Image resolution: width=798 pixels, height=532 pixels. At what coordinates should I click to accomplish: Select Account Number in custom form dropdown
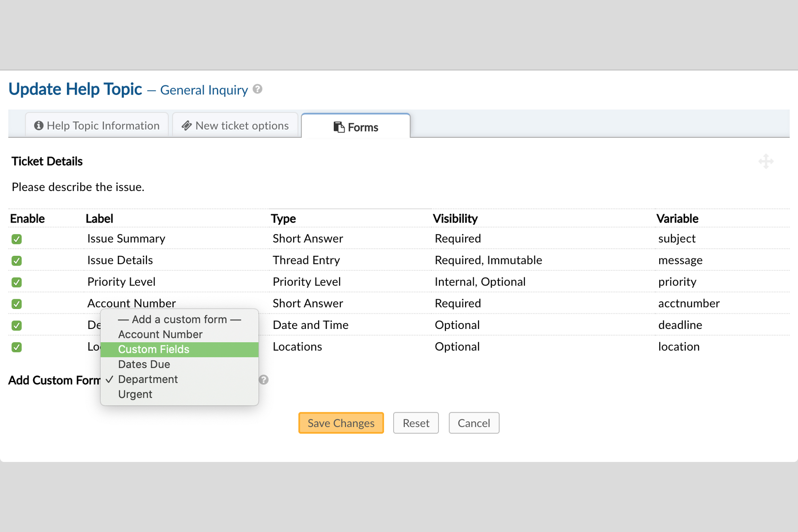click(x=160, y=334)
